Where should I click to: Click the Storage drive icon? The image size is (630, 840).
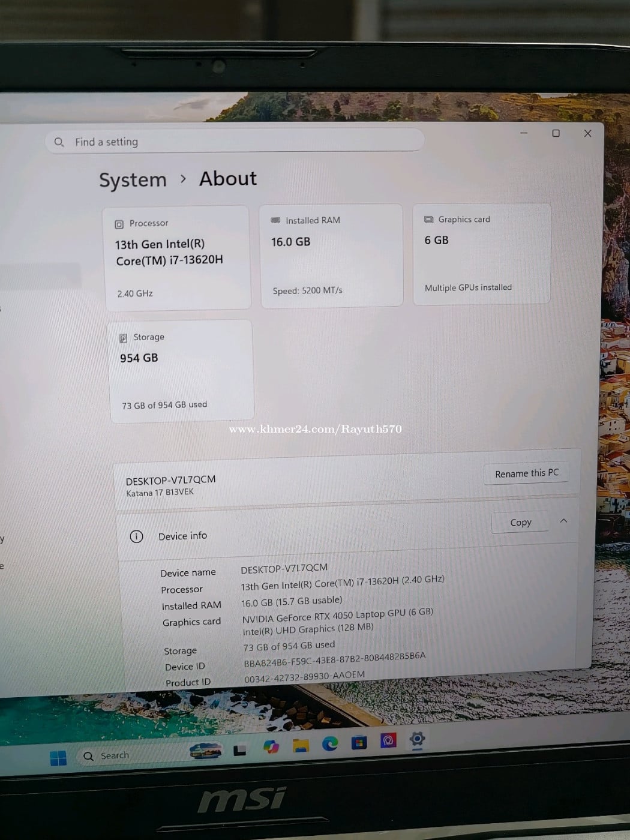(x=123, y=338)
